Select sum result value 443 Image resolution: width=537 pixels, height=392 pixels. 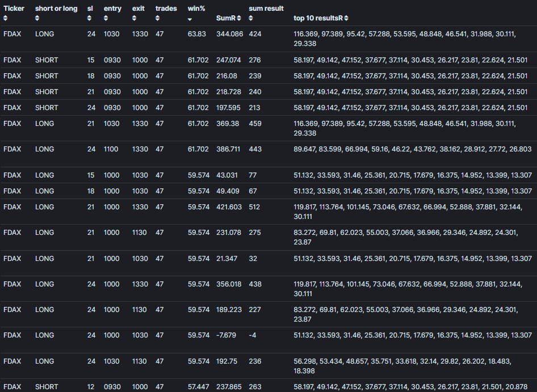click(x=255, y=149)
